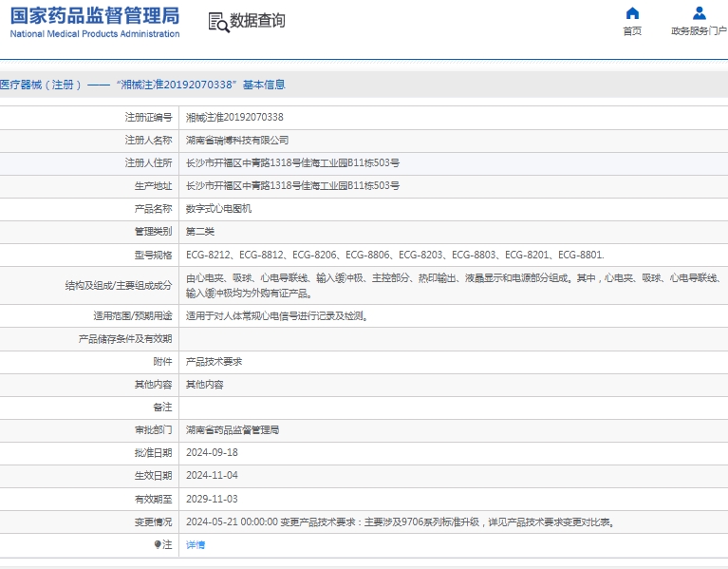This screenshot has width=728, height=569.
Task: Click the 变更情况 label
Action: pyautogui.click(x=153, y=522)
